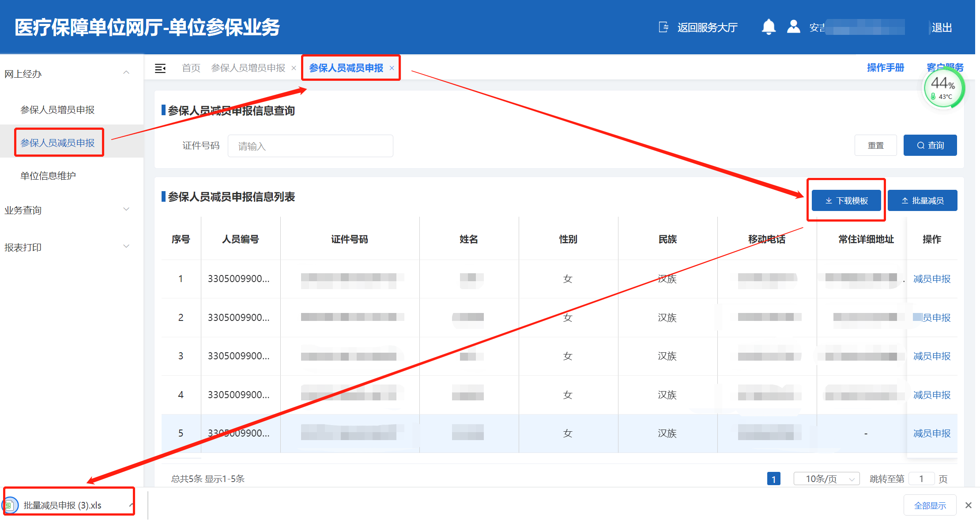The height and width of the screenshot is (520, 980).
Task: Click 减员申报 link in row 3
Action: click(932, 356)
